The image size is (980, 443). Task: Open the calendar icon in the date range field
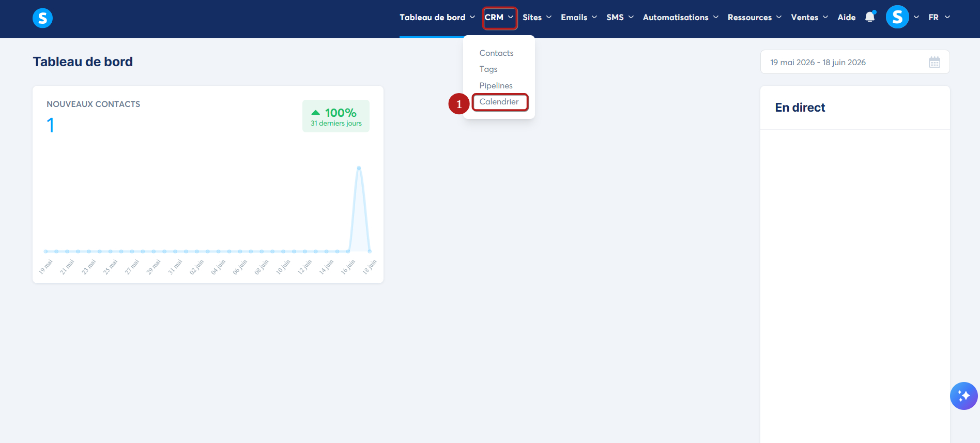point(935,63)
